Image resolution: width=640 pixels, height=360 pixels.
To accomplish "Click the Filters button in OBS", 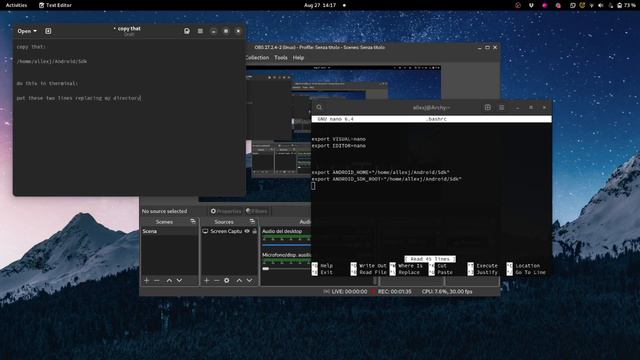I will point(257,211).
